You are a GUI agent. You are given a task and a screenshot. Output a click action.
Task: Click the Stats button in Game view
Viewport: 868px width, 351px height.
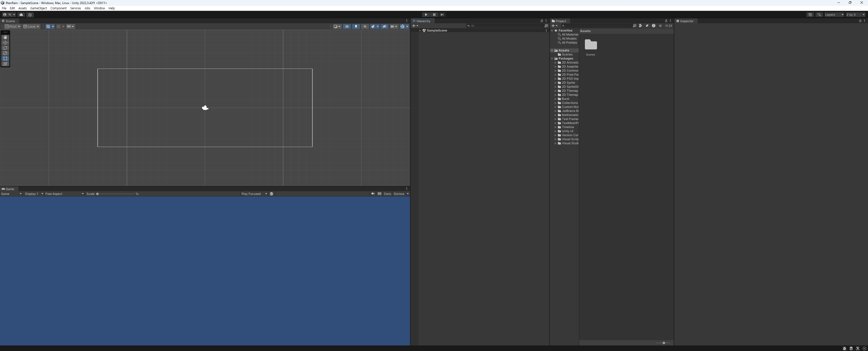[x=387, y=194]
